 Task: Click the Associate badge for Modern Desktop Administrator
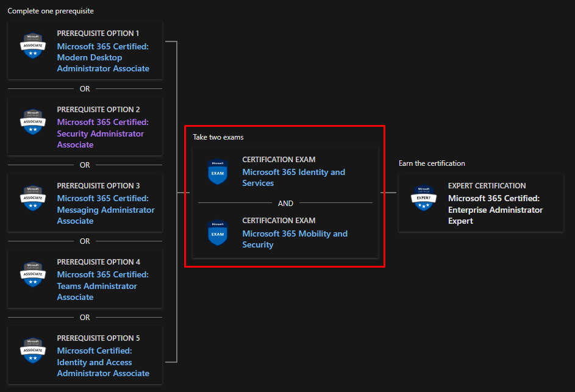click(33, 46)
